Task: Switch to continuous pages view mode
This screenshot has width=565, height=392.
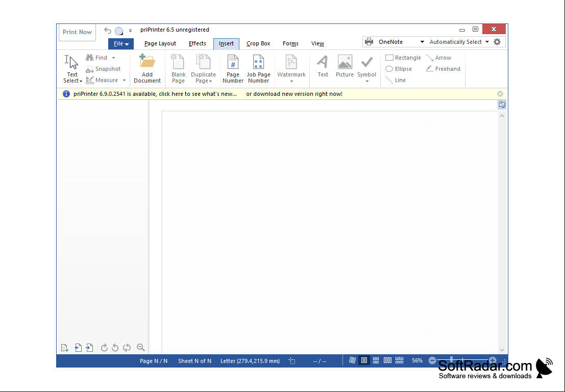Action: point(376,360)
